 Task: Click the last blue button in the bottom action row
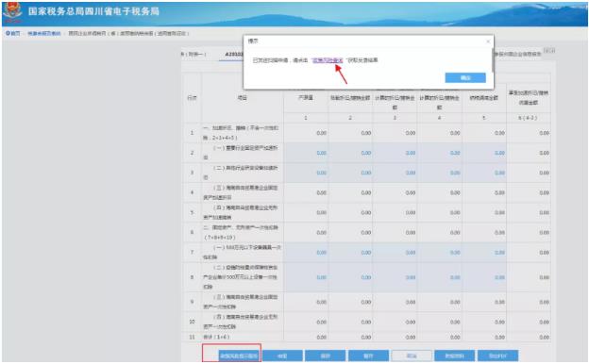[497, 356]
